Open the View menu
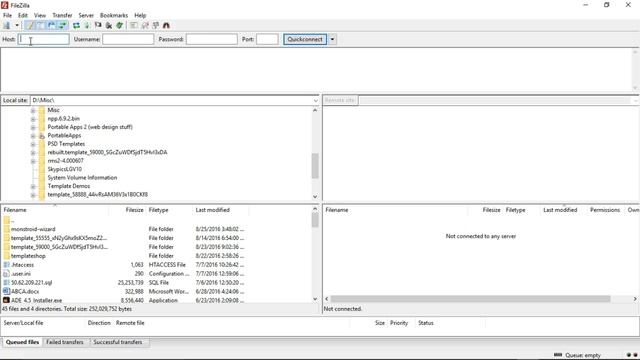 tap(40, 15)
